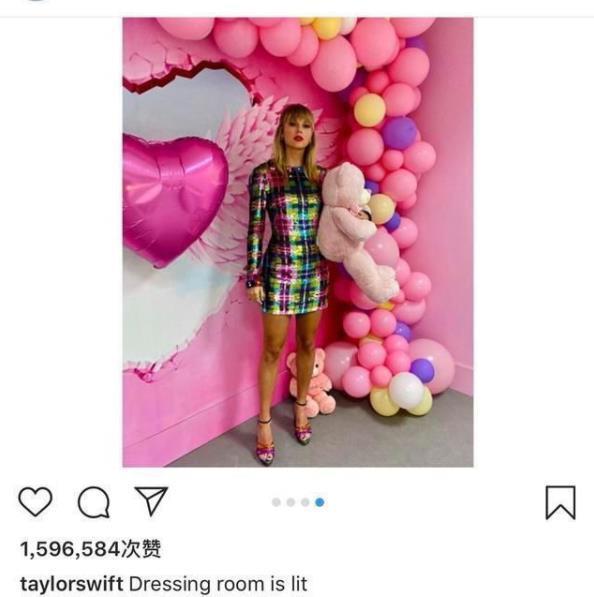Image resolution: width=594 pixels, height=597 pixels.
Task: Go to the third carousel dot
Action: [x=305, y=502]
